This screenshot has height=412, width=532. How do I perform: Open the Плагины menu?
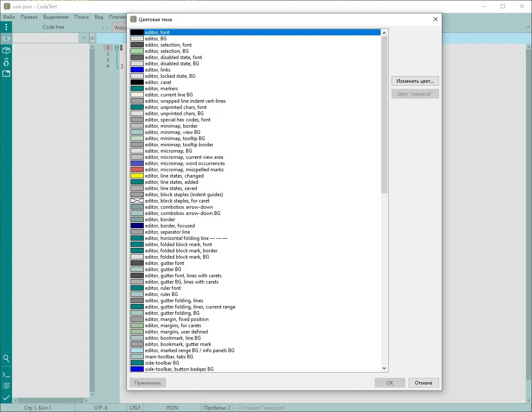(117, 17)
